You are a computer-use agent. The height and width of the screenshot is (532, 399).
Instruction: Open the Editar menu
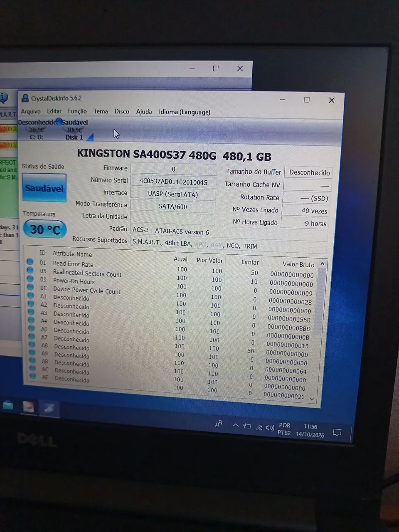pos(54,111)
